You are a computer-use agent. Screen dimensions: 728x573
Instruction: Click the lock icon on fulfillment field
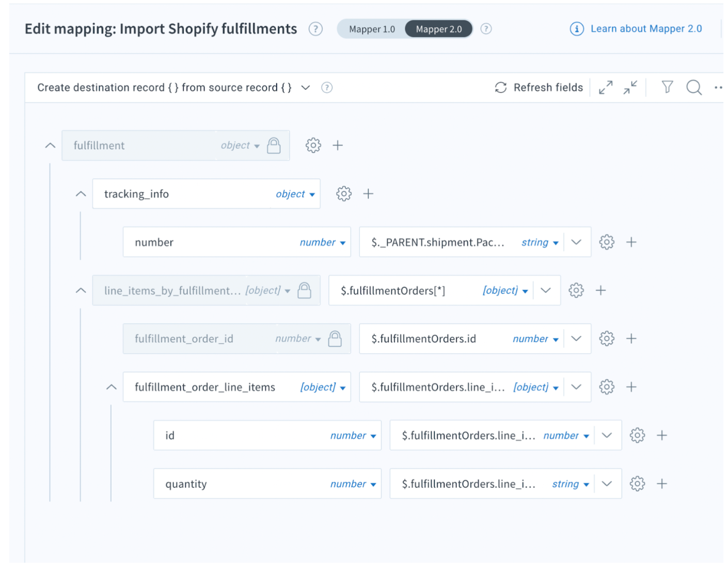point(274,146)
